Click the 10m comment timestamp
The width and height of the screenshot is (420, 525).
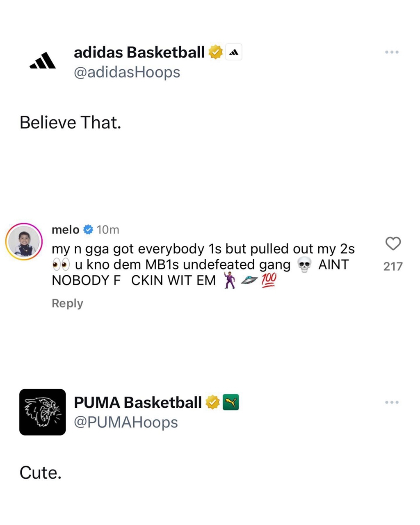(108, 230)
